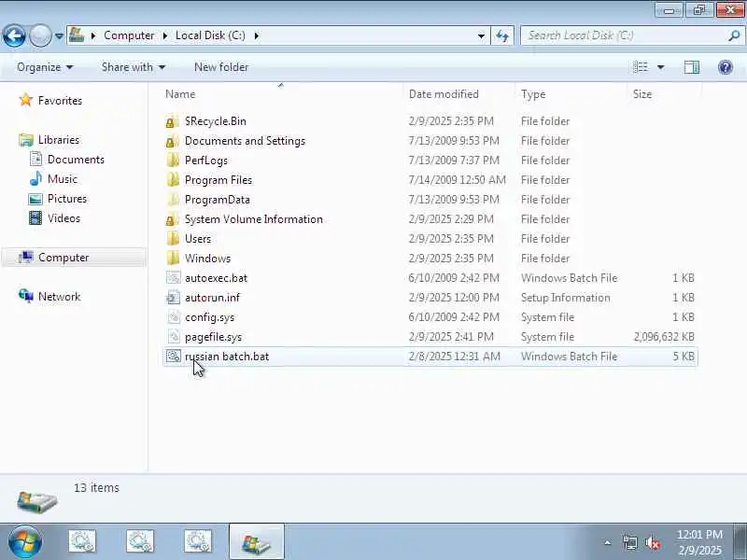
Task: Select the ProgramData folder icon
Action: click(173, 200)
